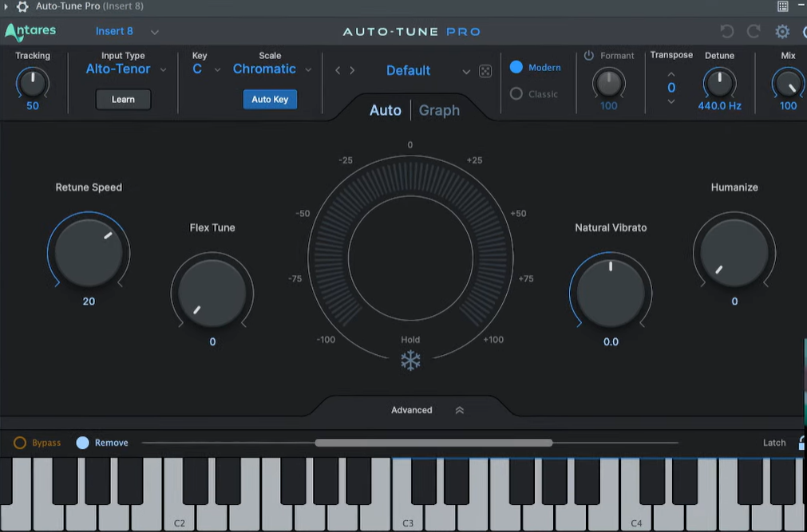Switch to the Auto tab
Screen dimensions: 807x532
click(385, 110)
